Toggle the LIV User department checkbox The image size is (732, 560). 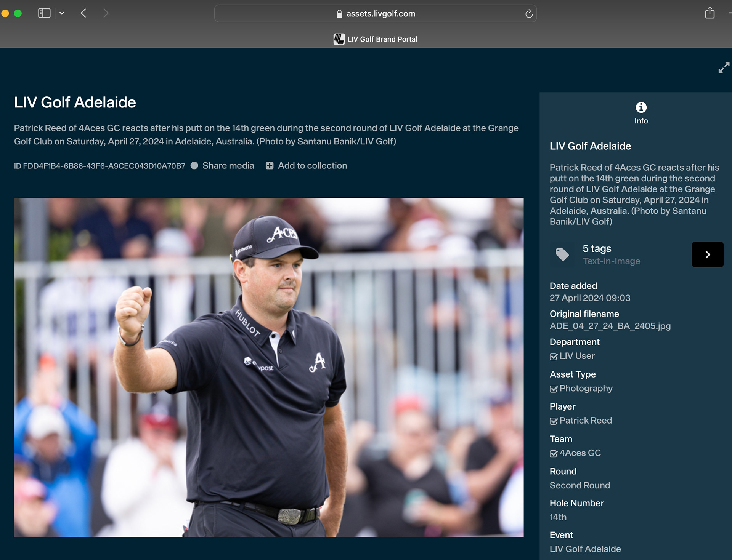pyautogui.click(x=554, y=357)
